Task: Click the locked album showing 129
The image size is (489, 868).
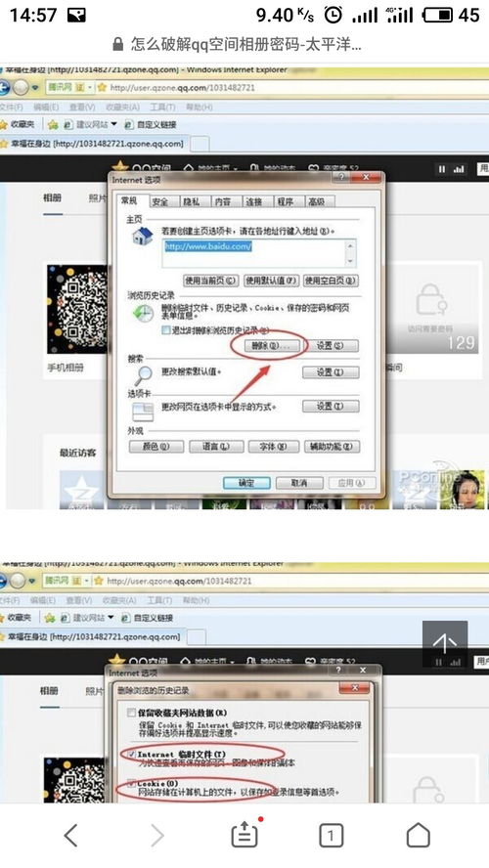Action: tap(432, 310)
